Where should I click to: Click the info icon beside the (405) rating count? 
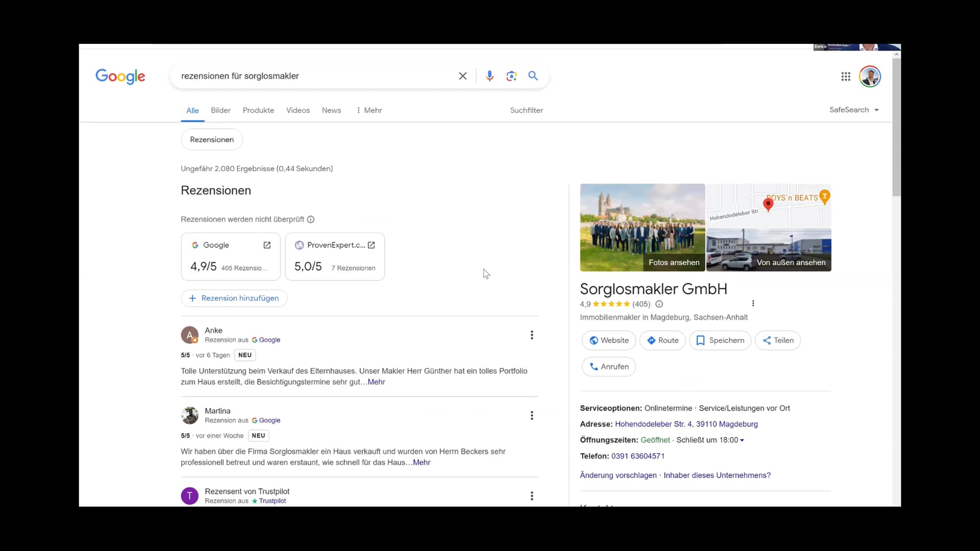(659, 304)
